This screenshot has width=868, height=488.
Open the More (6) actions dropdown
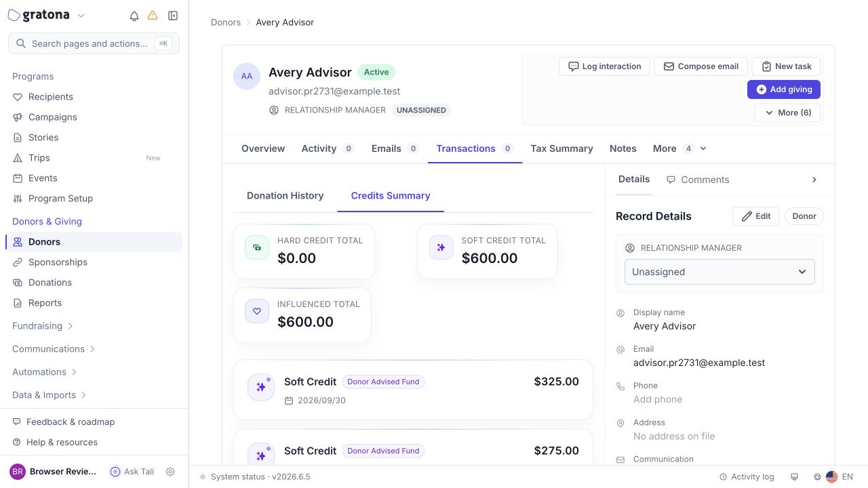tap(787, 113)
